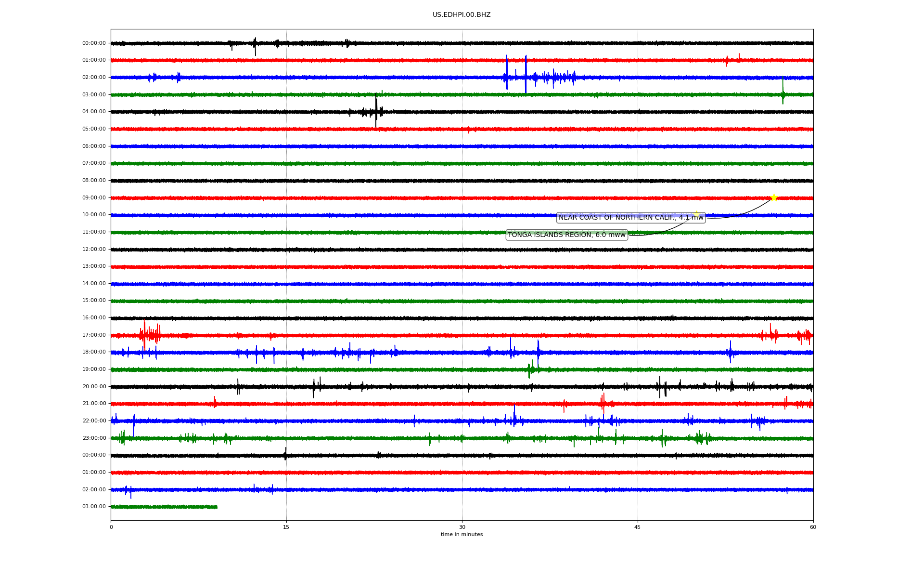Select the TONGA ISLANDS REGION 6.0 mww annotation
This screenshot has height=578, width=924.
pos(567,235)
